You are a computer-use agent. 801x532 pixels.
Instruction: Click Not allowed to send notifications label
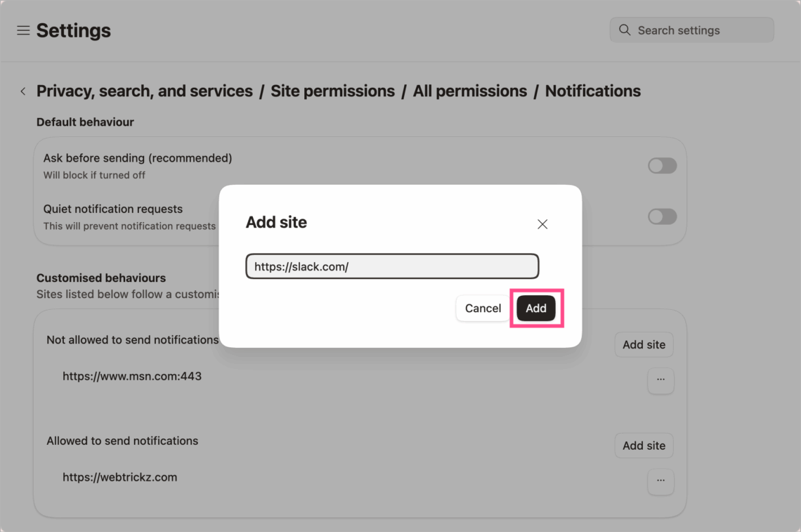click(x=132, y=340)
